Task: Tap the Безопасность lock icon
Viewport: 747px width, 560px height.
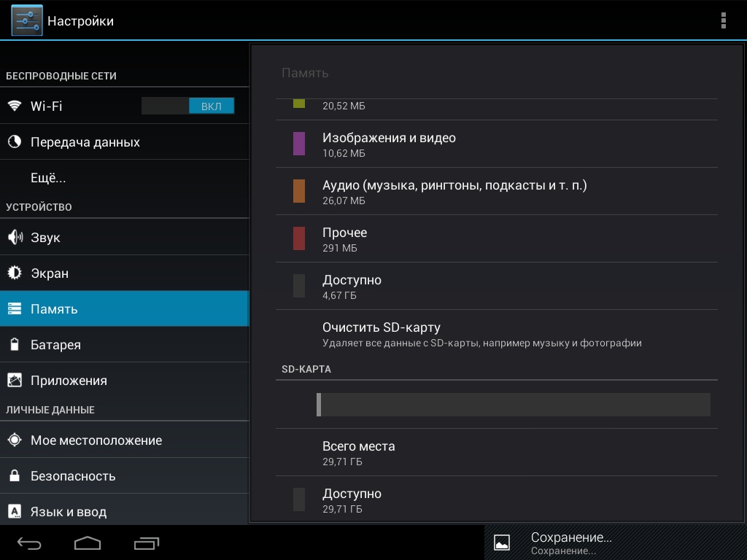Action: tap(15, 476)
